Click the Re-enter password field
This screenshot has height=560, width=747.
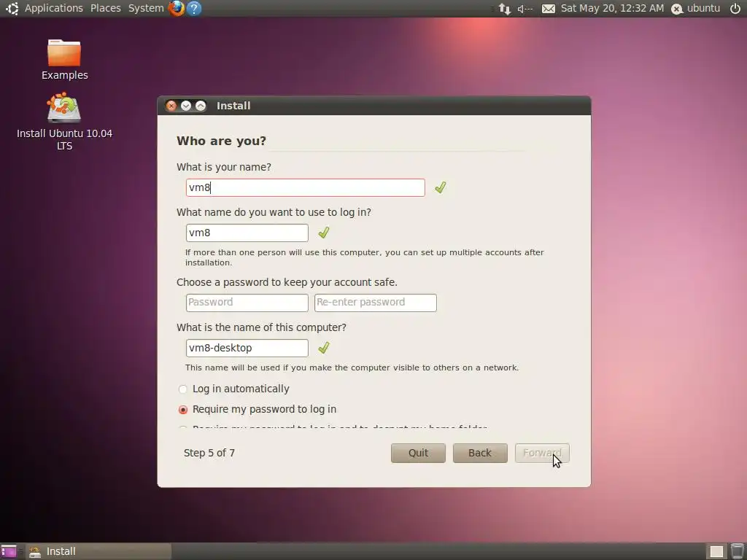click(x=376, y=303)
